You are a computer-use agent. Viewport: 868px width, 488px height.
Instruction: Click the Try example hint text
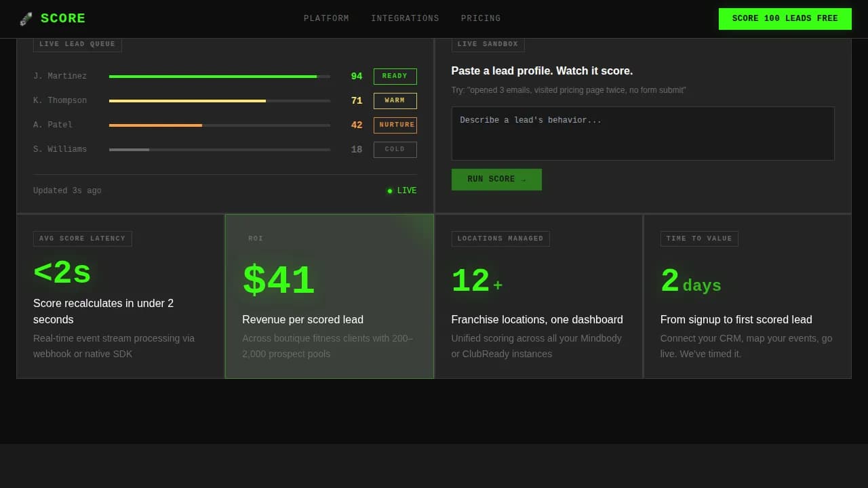pos(568,90)
